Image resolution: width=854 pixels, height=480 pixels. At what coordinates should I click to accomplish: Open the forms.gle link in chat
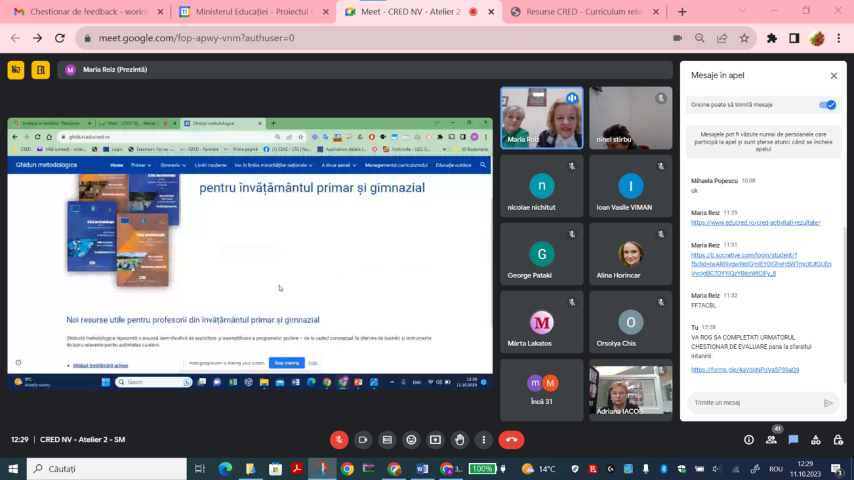(744, 369)
